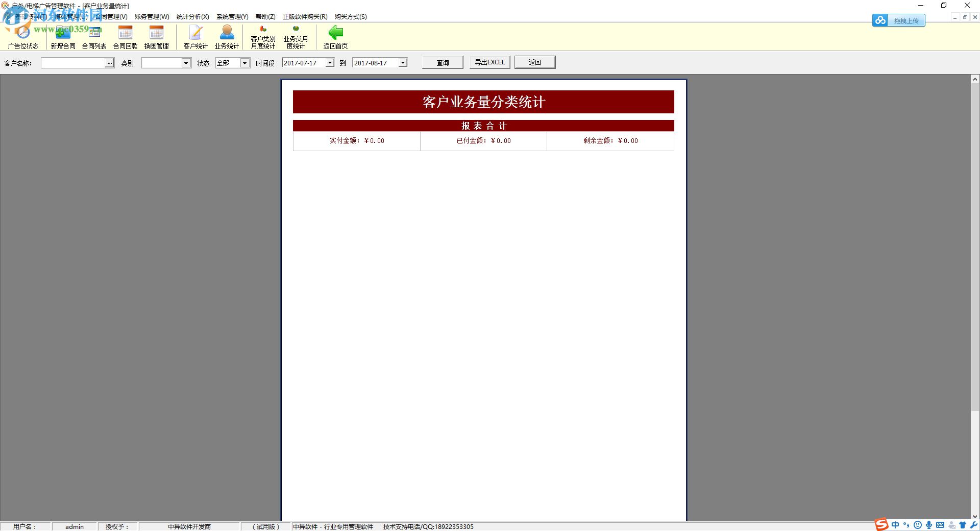The width and height of the screenshot is (980, 531).
Task: Open the start date 2017-07-17 picker
Action: click(x=330, y=63)
